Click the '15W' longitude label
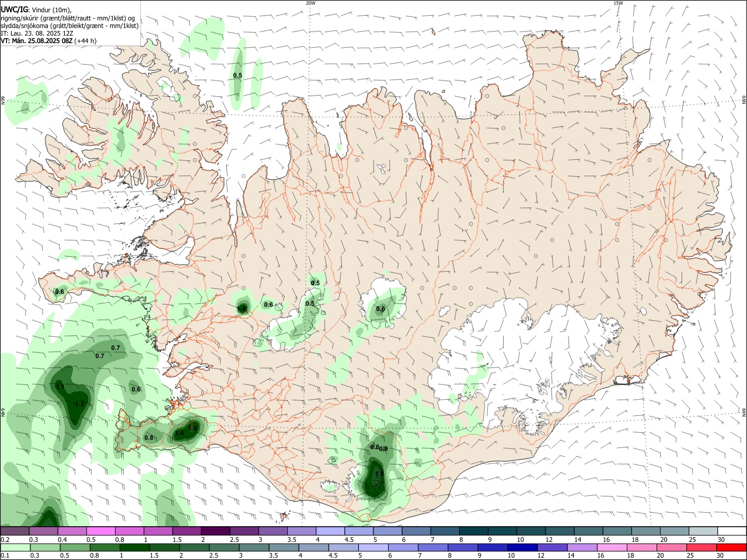747x560 pixels. coord(618,3)
